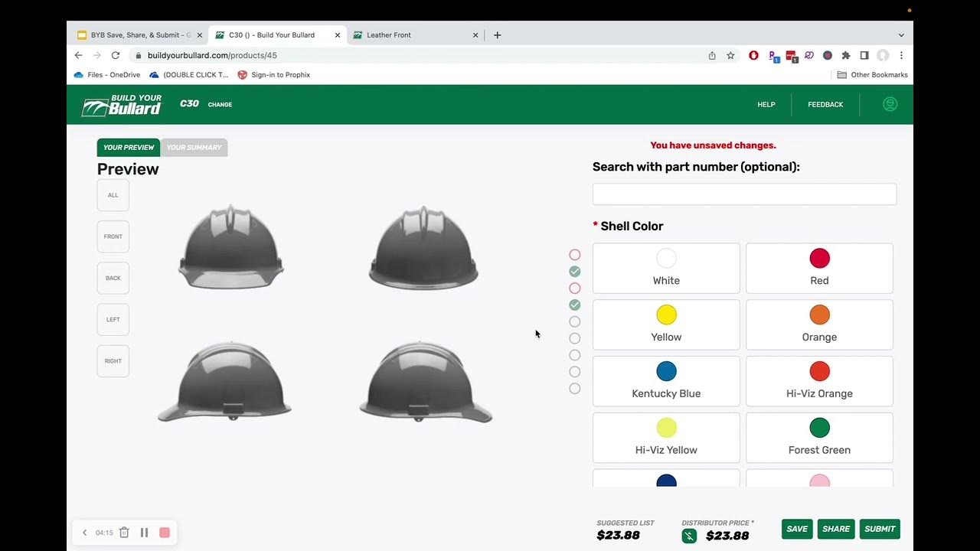Open the Chrome profile avatar

point(883,55)
